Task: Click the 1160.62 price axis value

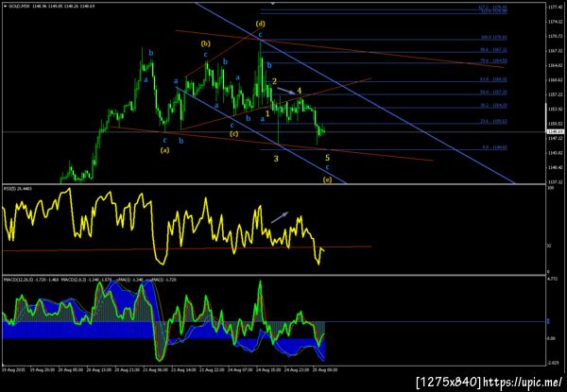Action: 554,80
